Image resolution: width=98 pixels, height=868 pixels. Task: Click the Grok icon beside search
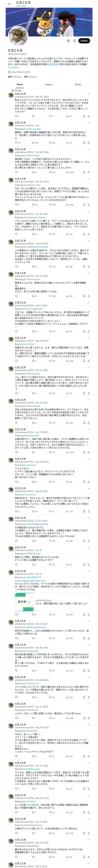(68, 41)
